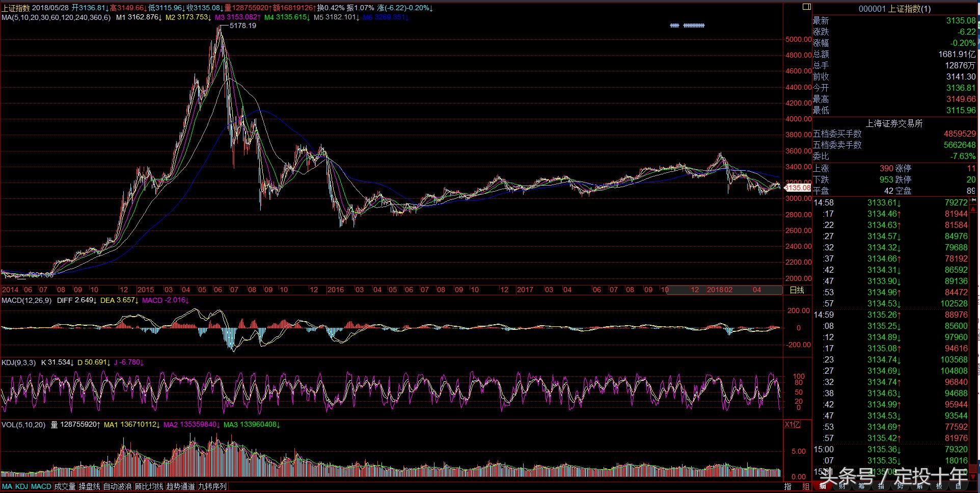
Task: Switch to the 解 tab
Action: click(919, 487)
